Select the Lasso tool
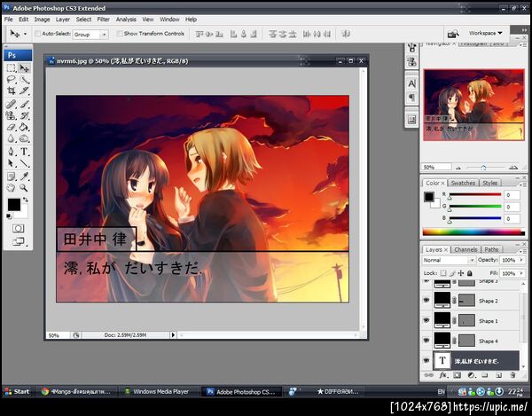This screenshot has width=532, height=416. click(12, 80)
